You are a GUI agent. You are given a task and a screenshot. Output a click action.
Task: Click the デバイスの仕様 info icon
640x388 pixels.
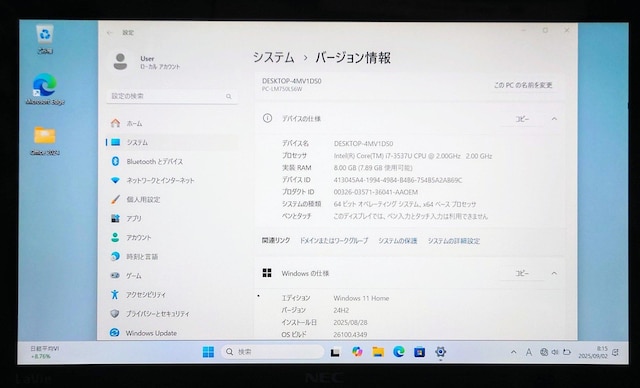[267, 118]
